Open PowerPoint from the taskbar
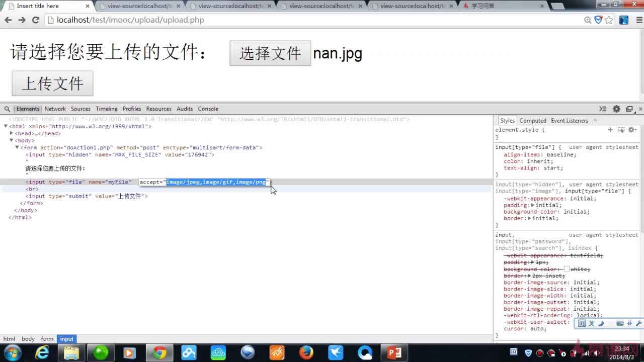 coord(395,353)
